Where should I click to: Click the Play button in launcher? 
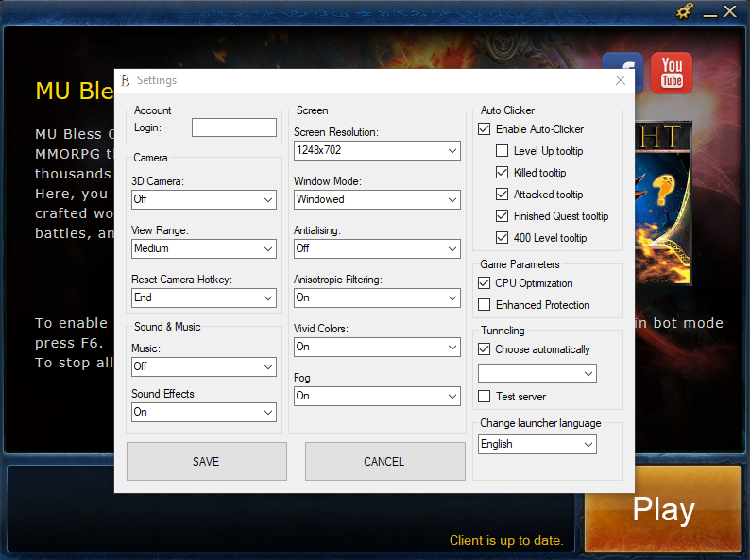coord(663,509)
